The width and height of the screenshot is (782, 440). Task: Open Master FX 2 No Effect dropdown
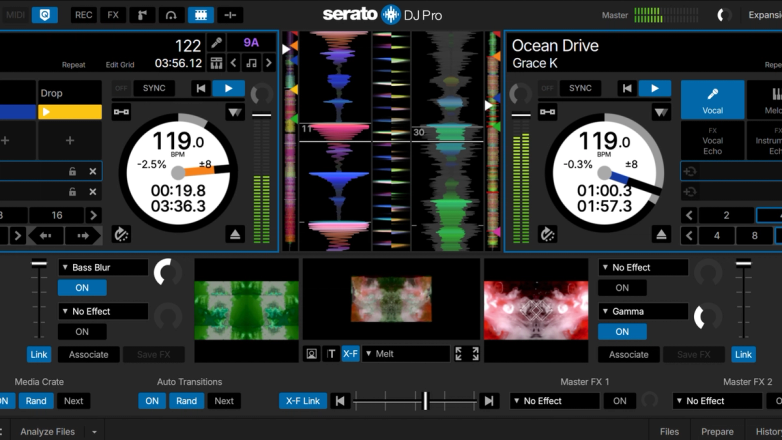coord(717,401)
